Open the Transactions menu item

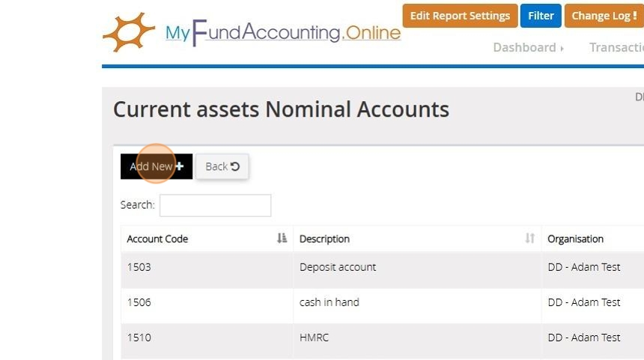pos(616,47)
